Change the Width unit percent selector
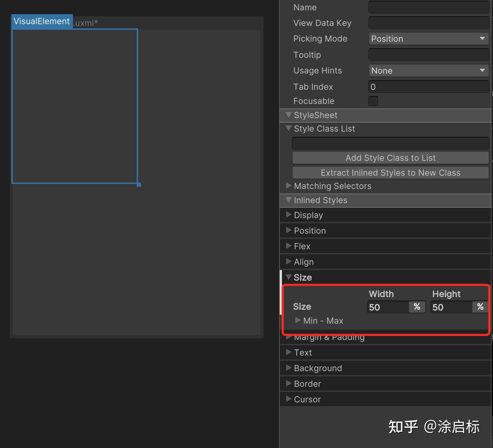 tap(417, 307)
